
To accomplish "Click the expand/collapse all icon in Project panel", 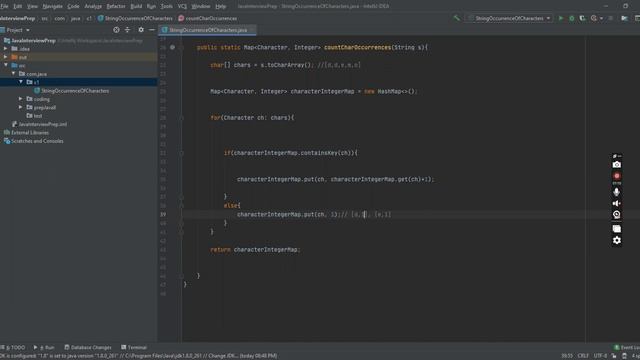I will 127,30.
